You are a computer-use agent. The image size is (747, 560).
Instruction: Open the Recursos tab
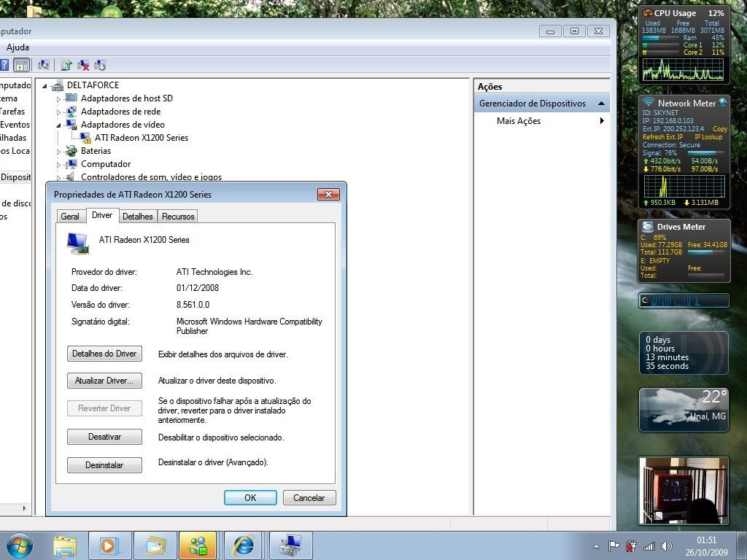click(178, 216)
